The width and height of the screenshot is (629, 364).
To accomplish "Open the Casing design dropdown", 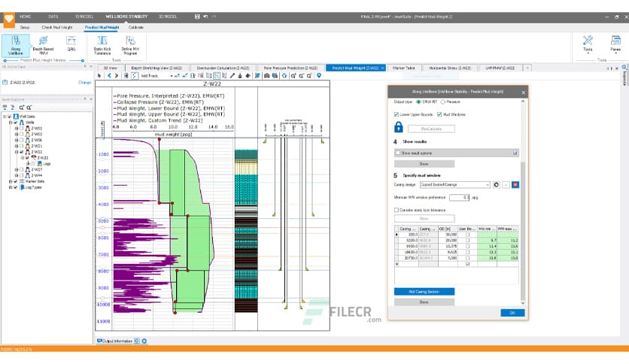I will point(486,184).
